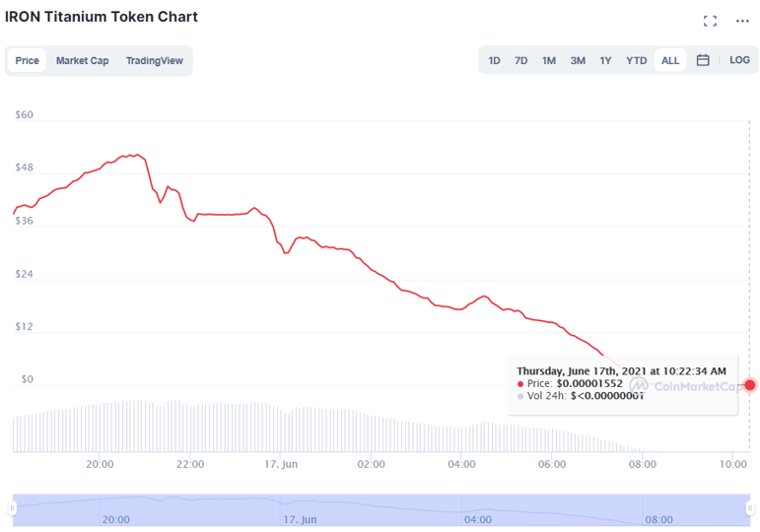Set the range to YTD
Image resolution: width=760 pixels, height=532 pixels.
[637, 61]
